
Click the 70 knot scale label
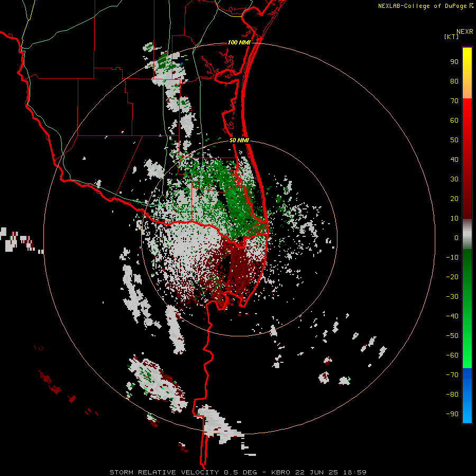(x=454, y=101)
